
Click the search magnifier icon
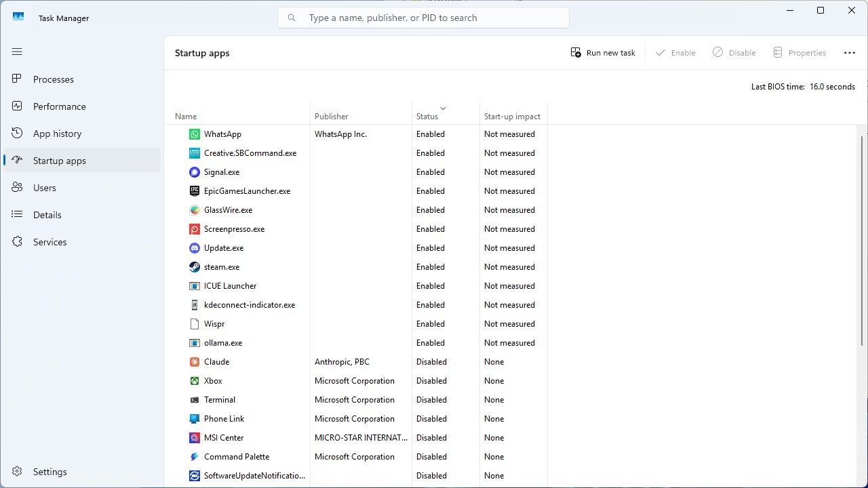pos(292,18)
